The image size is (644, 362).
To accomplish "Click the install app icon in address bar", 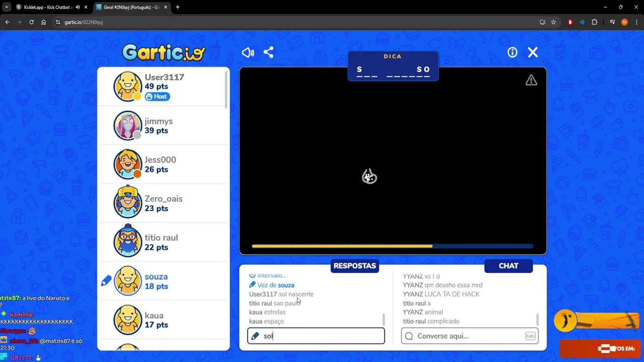I will (x=542, y=22).
